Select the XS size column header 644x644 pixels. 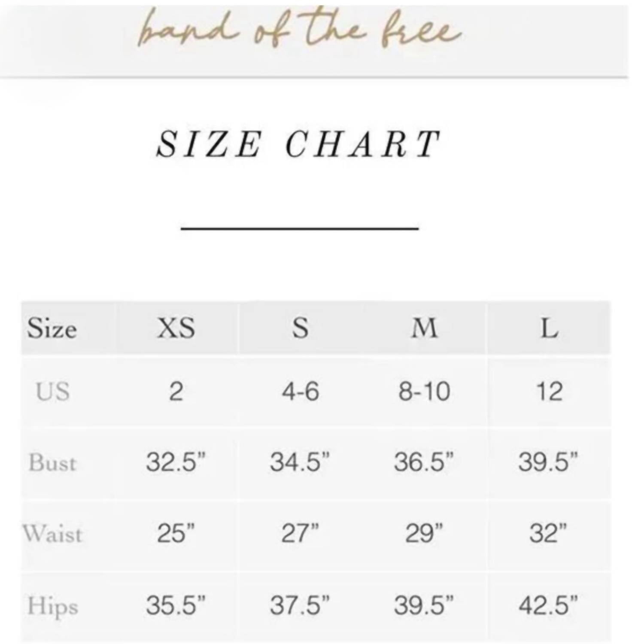click(x=176, y=328)
